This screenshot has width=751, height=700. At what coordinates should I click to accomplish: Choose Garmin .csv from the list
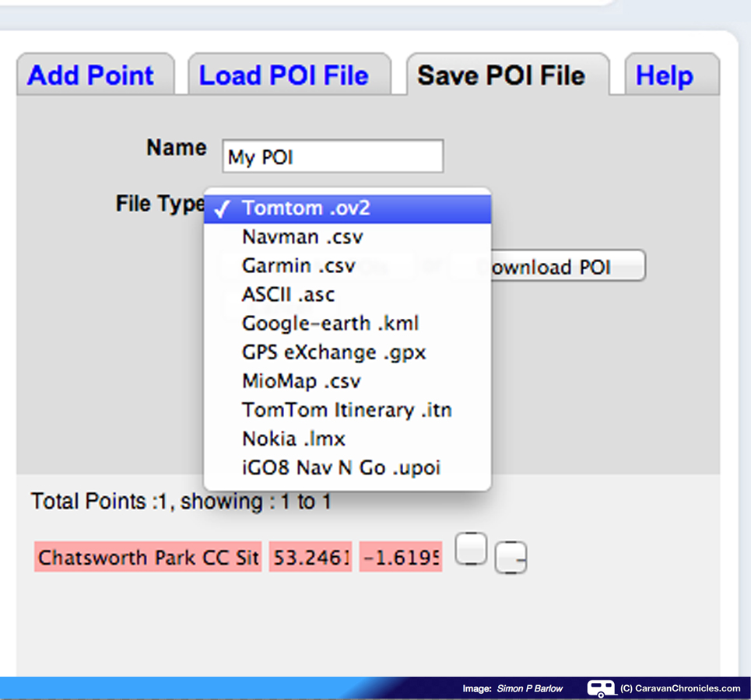coord(299,265)
